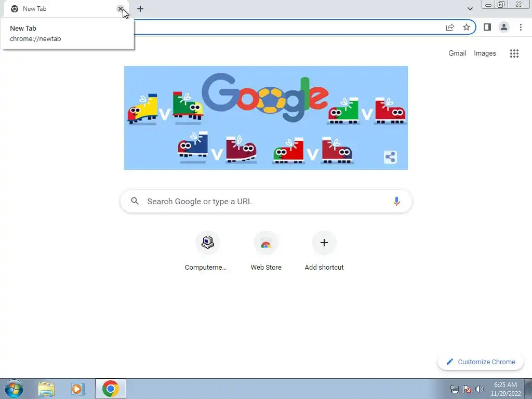Toggle the side panel icon
This screenshot has height=399, width=532.
487,27
